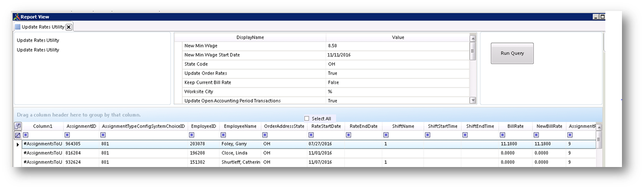Open the filter icon under RateEndDate
644x189 pixels.
click(x=349, y=135)
